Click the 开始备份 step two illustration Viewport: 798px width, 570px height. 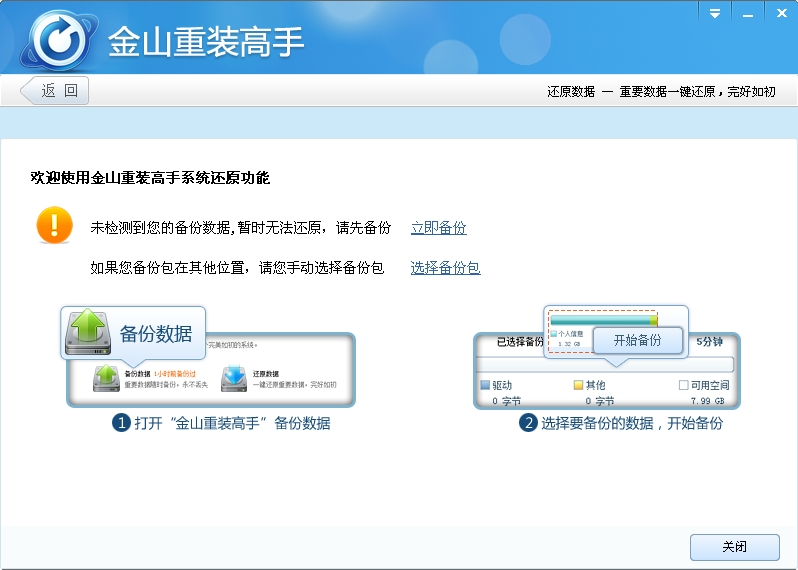607,357
